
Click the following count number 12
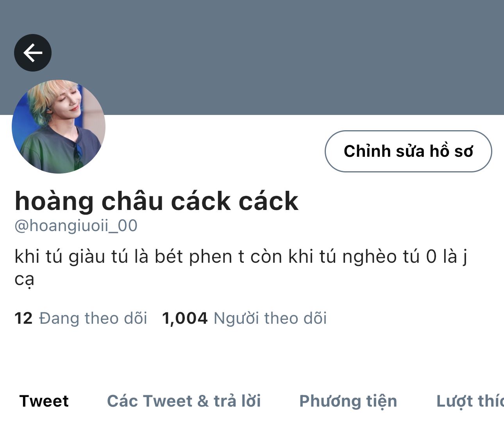(23, 318)
